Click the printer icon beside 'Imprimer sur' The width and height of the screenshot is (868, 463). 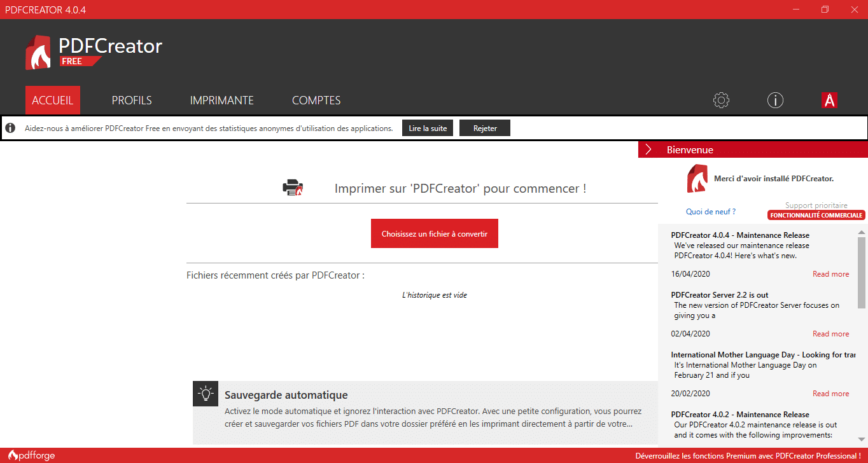pyautogui.click(x=293, y=188)
